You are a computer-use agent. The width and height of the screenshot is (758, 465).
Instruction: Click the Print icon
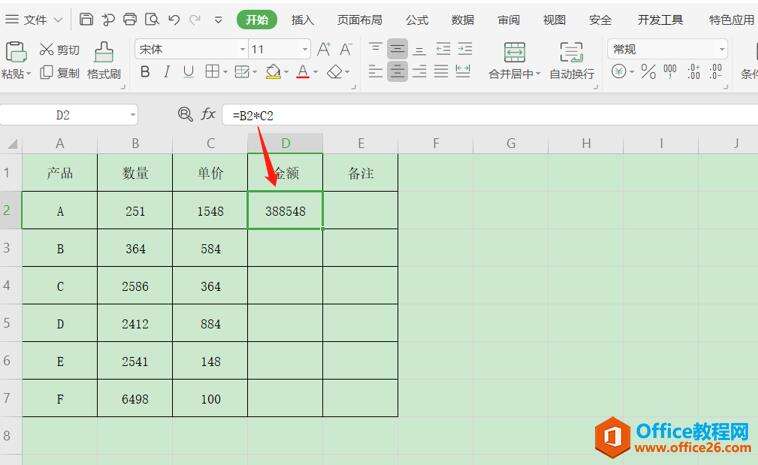(x=130, y=19)
